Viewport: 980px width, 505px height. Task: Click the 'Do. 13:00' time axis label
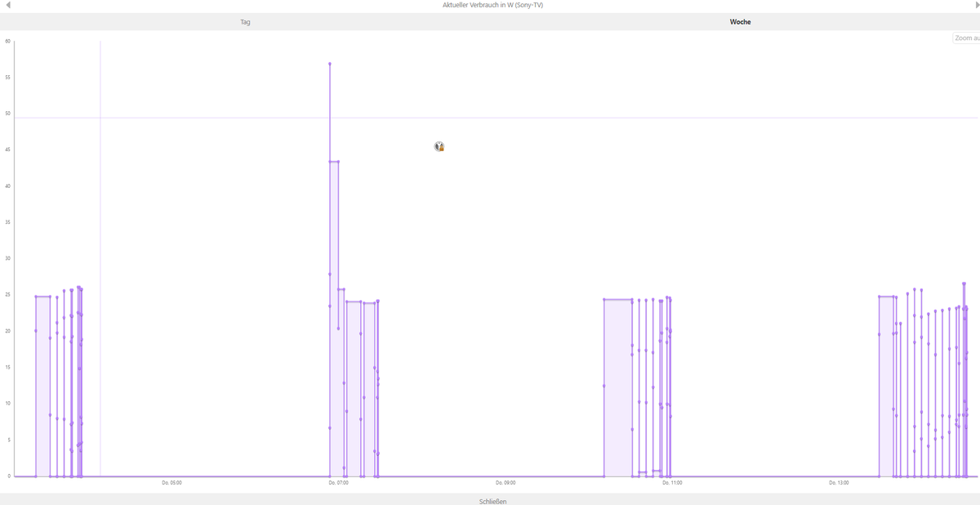pos(839,483)
